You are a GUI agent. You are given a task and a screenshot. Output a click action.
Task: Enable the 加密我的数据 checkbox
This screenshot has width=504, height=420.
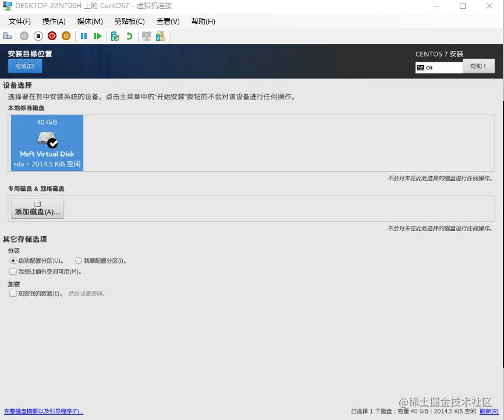(x=13, y=293)
